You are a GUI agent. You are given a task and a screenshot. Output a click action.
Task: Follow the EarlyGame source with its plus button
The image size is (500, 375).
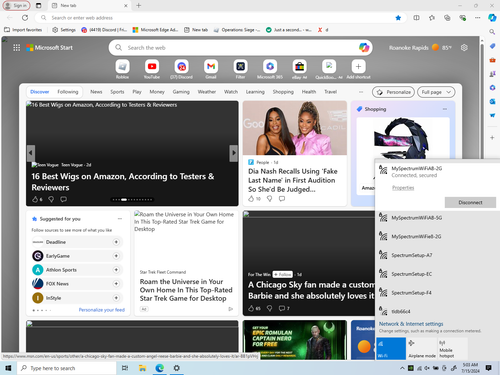[116, 256]
